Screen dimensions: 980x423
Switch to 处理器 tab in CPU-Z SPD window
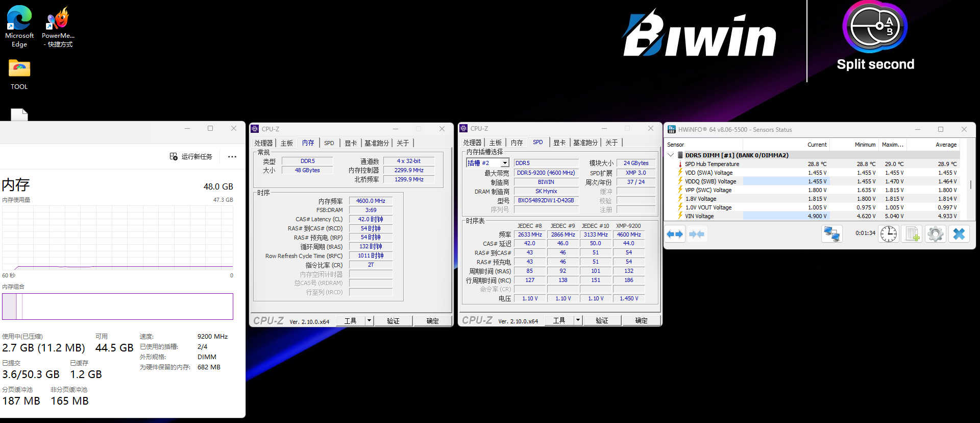[472, 143]
